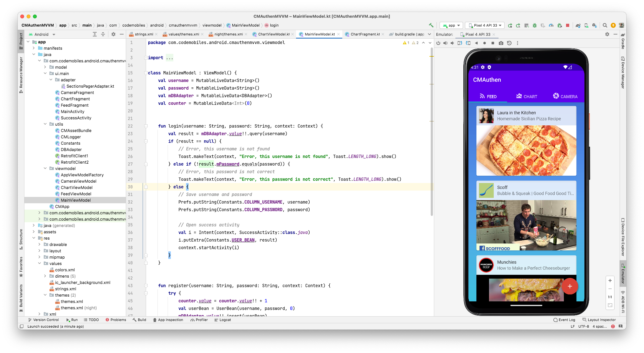
Task: Select MainViewModel in the project tree
Action: (75, 200)
